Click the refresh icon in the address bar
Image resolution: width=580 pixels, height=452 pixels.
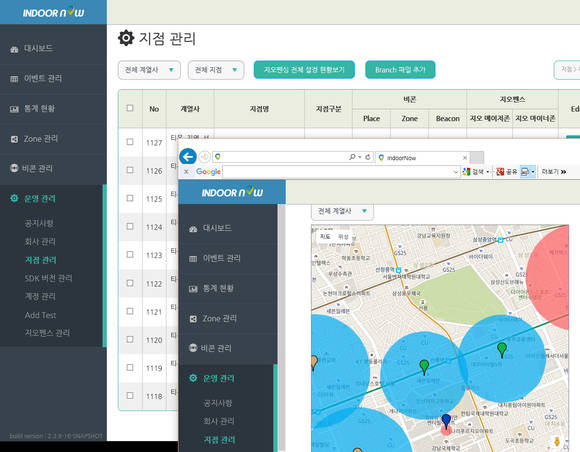coord(368,157)
